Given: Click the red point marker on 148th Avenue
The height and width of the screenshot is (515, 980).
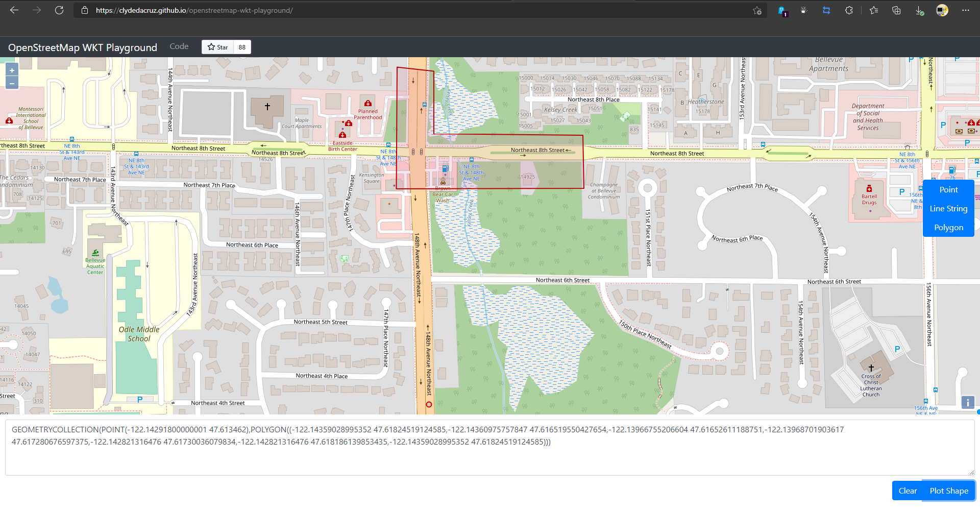Looking at the screenshot, I should click(429, 404).
